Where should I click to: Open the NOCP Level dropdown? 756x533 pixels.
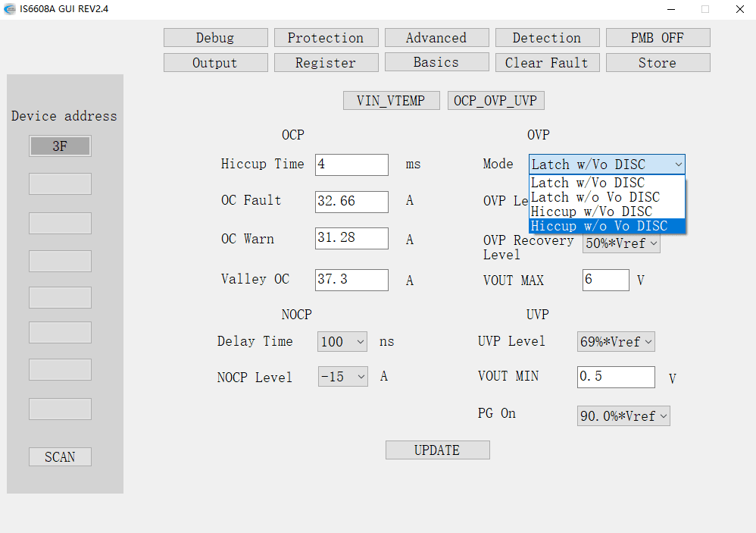(x=342, y=377)
